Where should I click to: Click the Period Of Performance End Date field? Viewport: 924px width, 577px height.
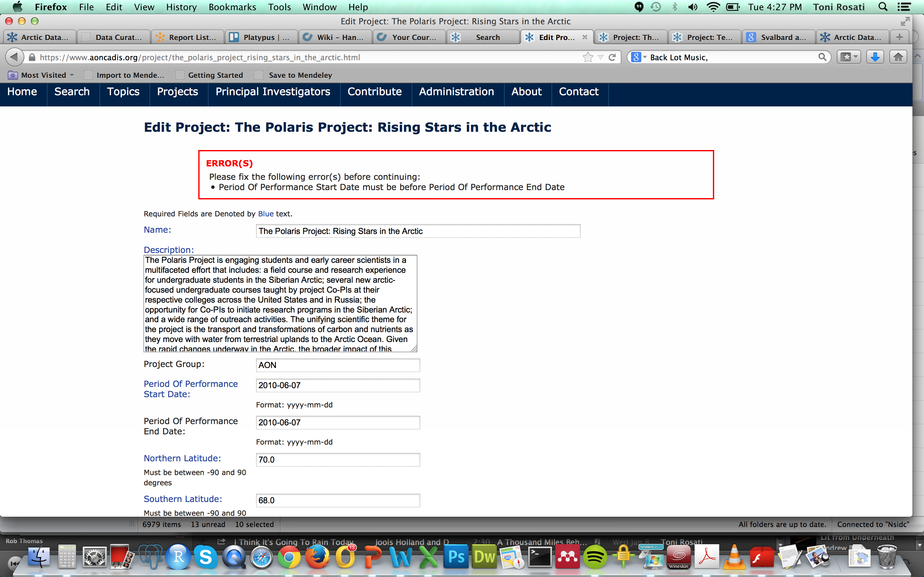(338, 422)
